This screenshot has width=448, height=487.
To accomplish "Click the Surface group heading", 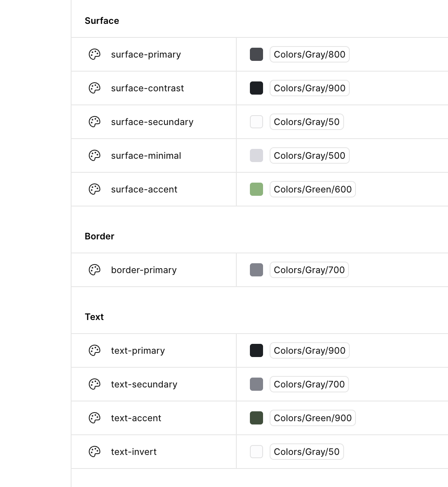I will (102, 21).
